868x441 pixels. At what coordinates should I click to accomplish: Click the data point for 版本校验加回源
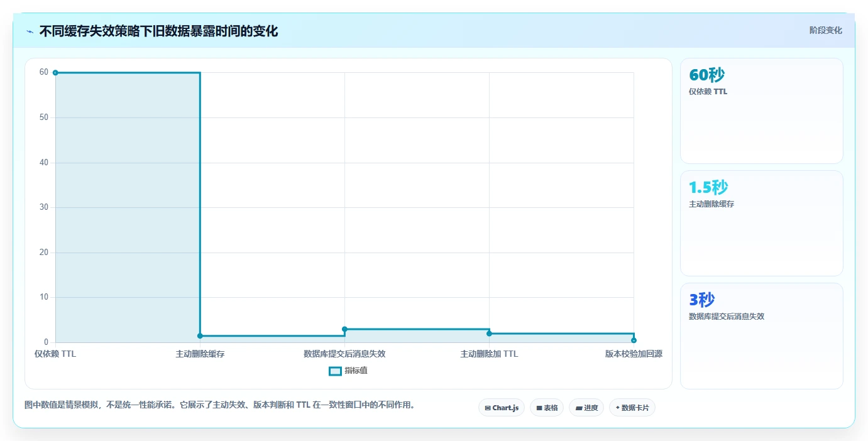tap(634, 340)
